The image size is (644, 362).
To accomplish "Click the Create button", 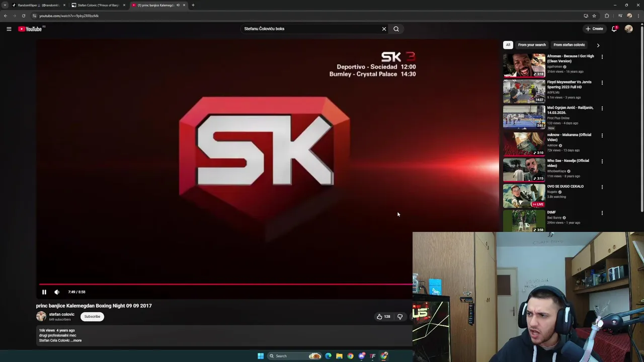I will [x=594, y=29].
